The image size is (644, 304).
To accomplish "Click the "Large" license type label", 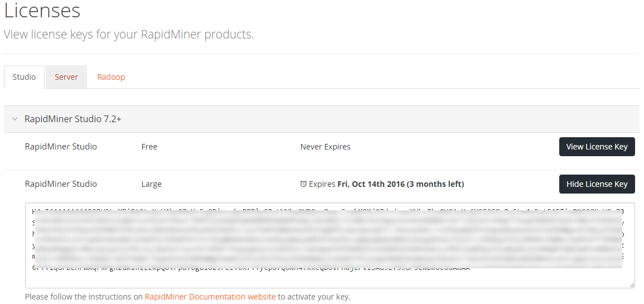I will click(151, 184).
